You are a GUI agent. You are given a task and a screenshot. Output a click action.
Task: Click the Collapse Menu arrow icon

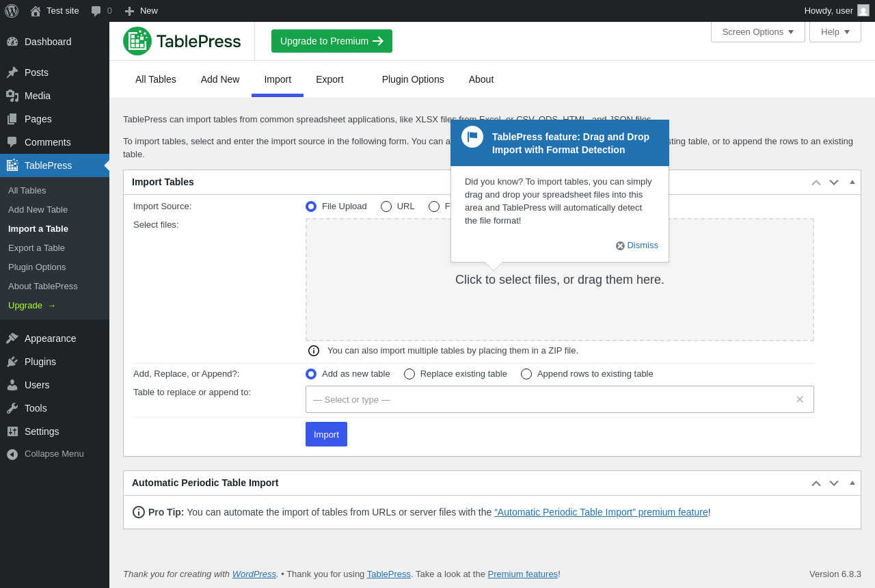pyautogui.click(x=12, y=454)
